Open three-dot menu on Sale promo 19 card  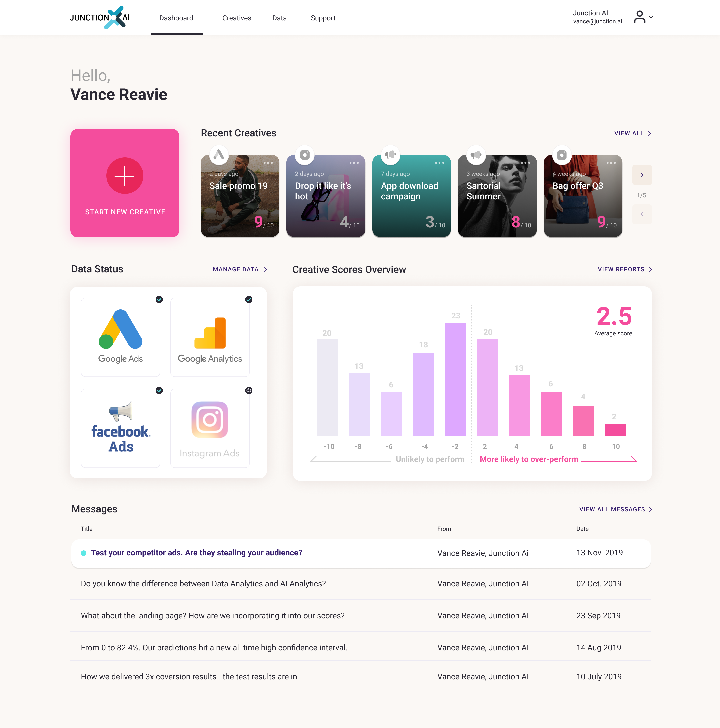click(x=268, y=163)
